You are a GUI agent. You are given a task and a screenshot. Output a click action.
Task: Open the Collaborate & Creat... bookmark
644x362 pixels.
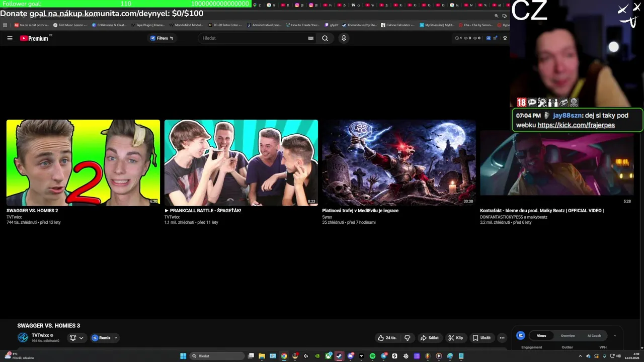click(110, 25)
